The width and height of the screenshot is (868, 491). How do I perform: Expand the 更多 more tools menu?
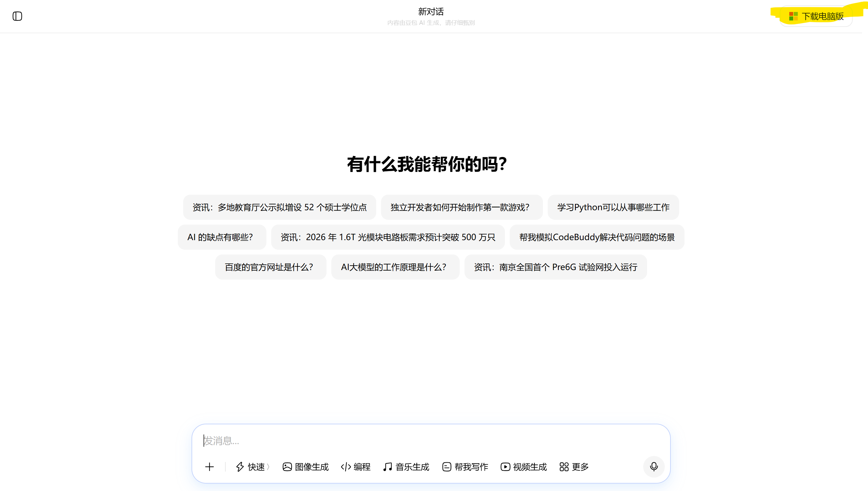pyautogui.click(x=574, y=467)
